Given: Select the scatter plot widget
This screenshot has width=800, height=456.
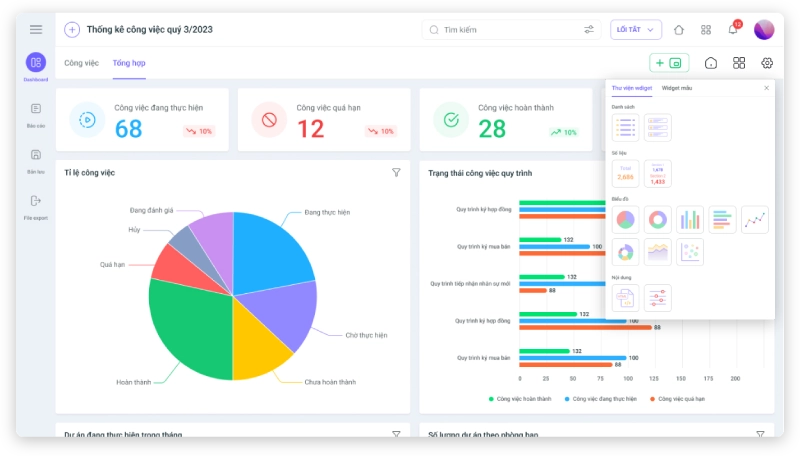Looking at the screenshot, I should pos(690,252).
